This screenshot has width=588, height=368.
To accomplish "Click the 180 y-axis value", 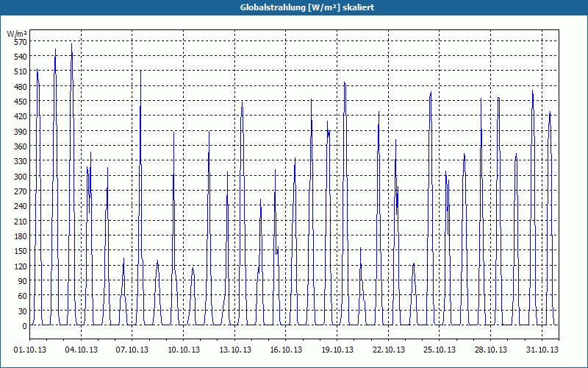I will point(21,236).
